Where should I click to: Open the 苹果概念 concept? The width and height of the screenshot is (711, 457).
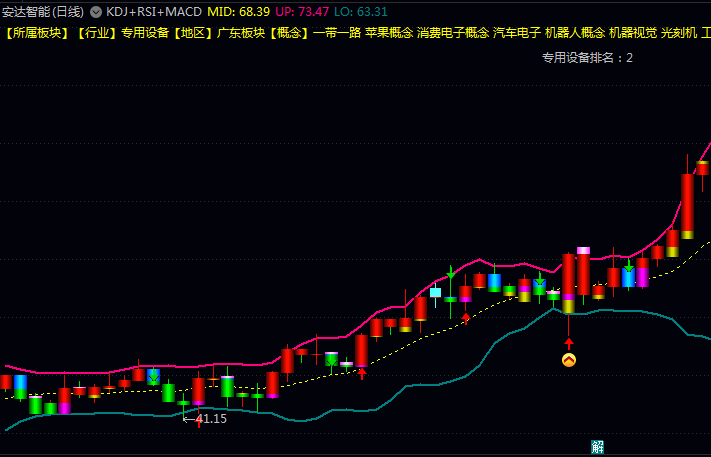(x=389, y=33)
